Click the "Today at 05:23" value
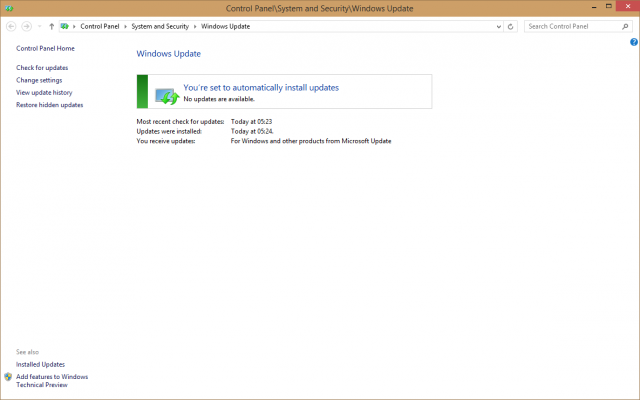Viewport: 640px width, 400px height. 251,122
